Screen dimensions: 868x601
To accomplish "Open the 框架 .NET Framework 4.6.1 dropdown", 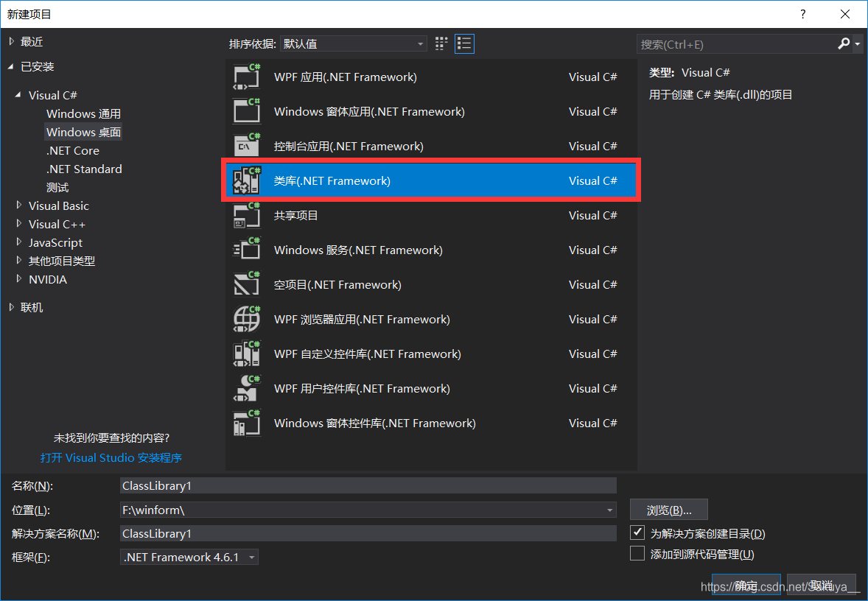I will 189,557.
